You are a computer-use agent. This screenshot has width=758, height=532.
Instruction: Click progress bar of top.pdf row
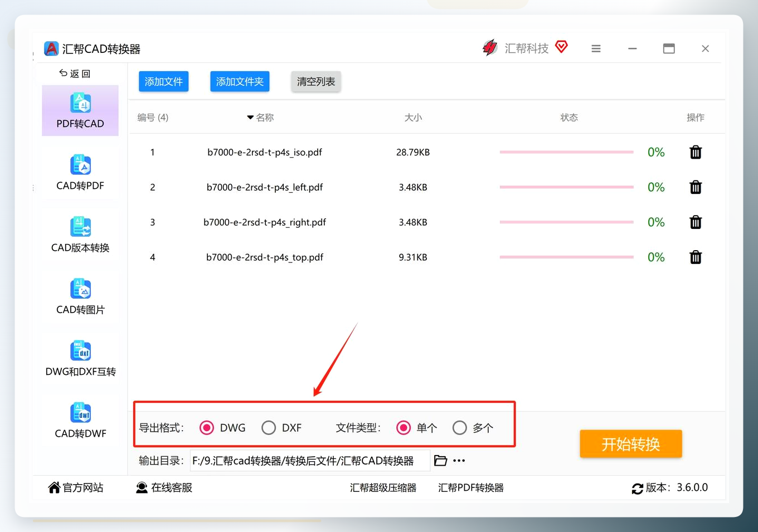click(x=567, y=257)
